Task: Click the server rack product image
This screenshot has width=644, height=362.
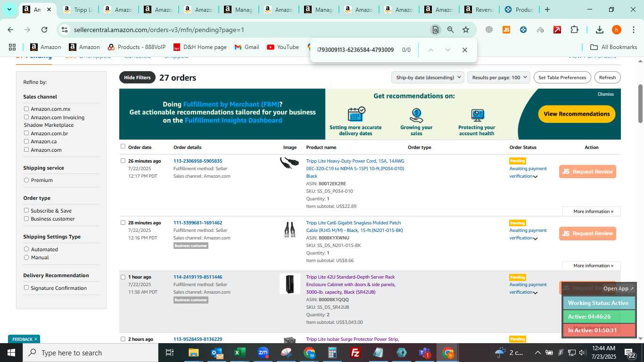Action: 289,284
